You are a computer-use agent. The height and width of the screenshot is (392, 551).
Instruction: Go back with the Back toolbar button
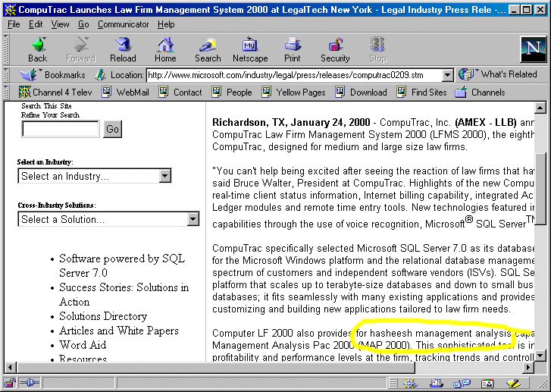click(38, 49)
